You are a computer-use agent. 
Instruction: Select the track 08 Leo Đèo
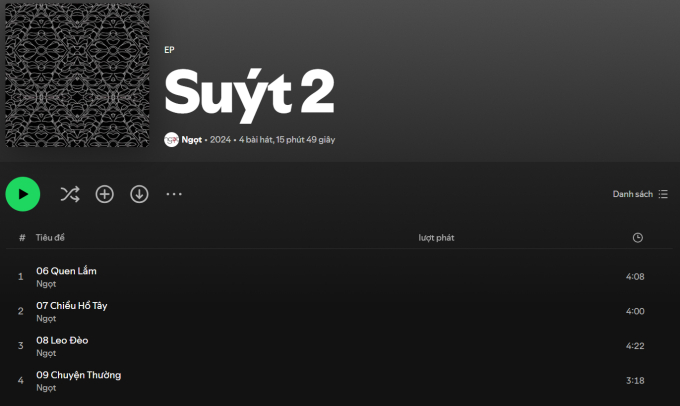[x=62, y=341]
